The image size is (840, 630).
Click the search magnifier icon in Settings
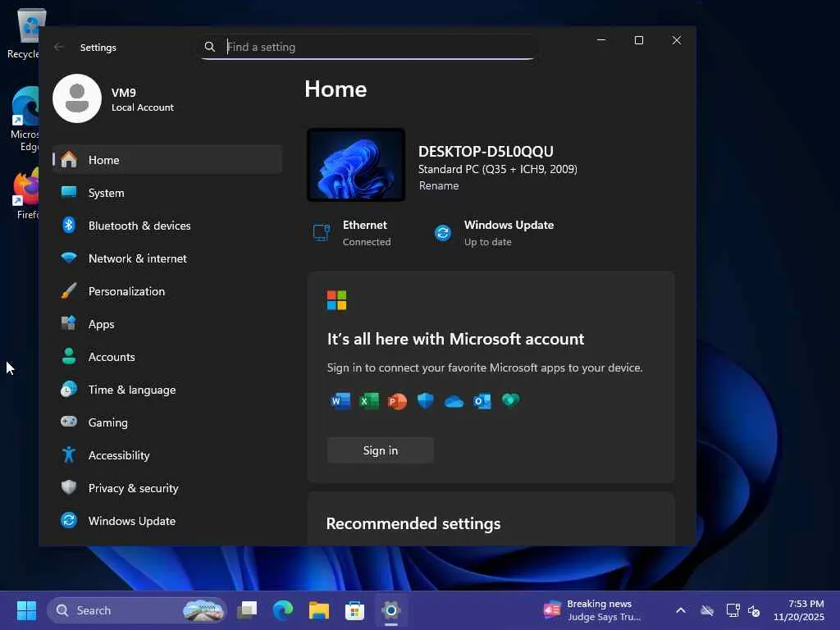pos(210,47)
